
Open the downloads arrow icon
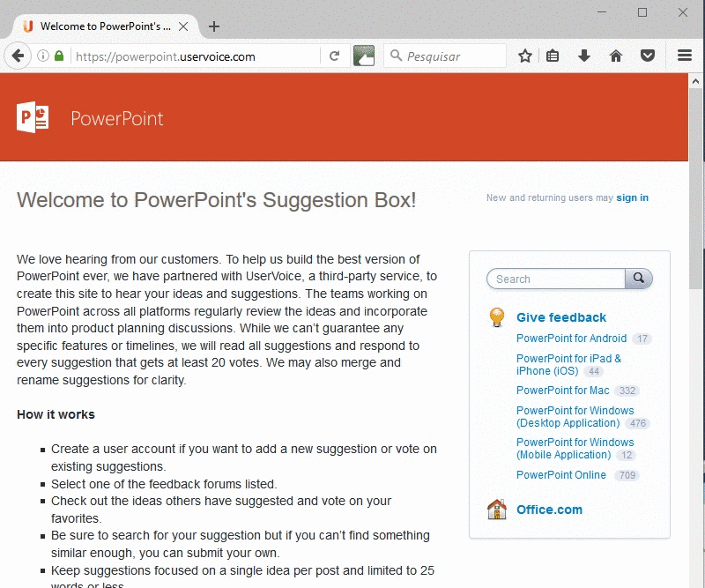584,56
